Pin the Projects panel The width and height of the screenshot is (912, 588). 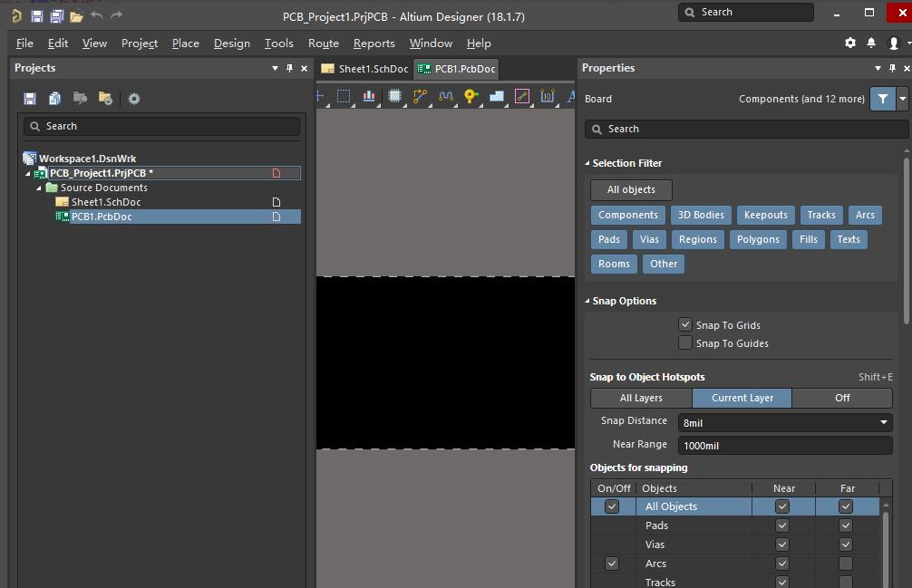tap(290, 68)
